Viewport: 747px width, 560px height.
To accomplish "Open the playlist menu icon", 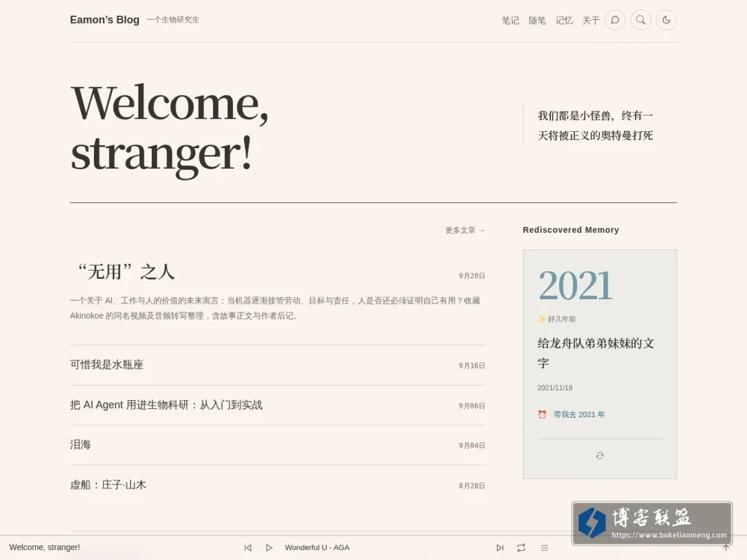I will click(544, 548).
